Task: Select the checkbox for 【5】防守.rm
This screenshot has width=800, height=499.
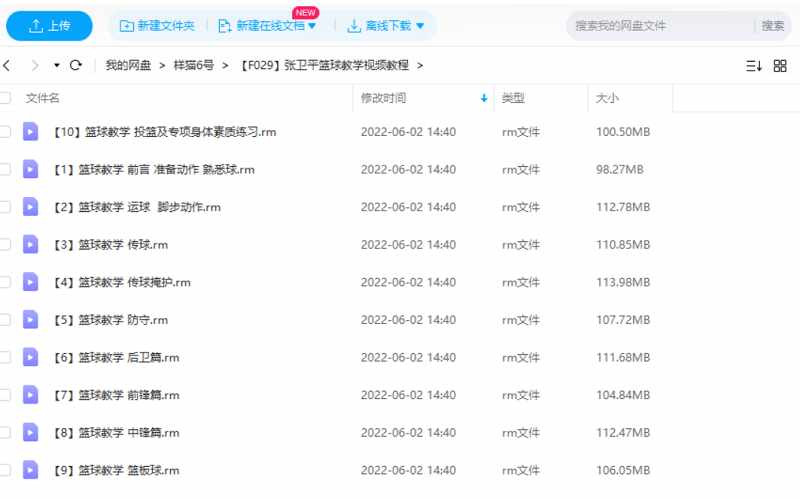Action: pyautogui.click(x=5, y=320)
